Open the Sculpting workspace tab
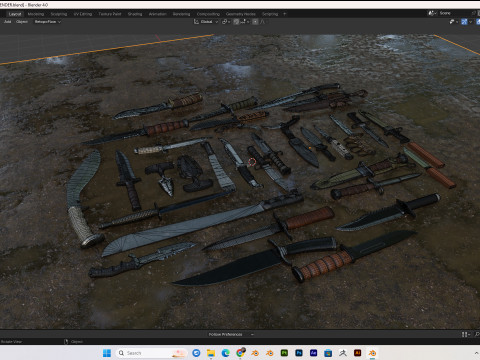Viewport: 480px width, 360px height. coord(59,14)
